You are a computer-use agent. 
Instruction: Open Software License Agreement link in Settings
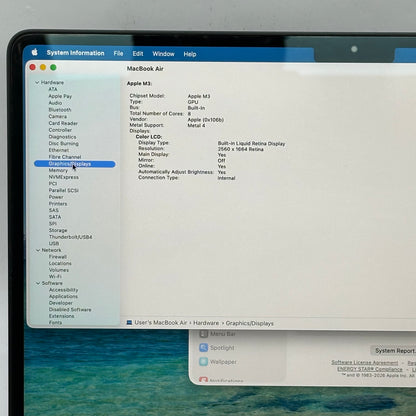point(365,362)
